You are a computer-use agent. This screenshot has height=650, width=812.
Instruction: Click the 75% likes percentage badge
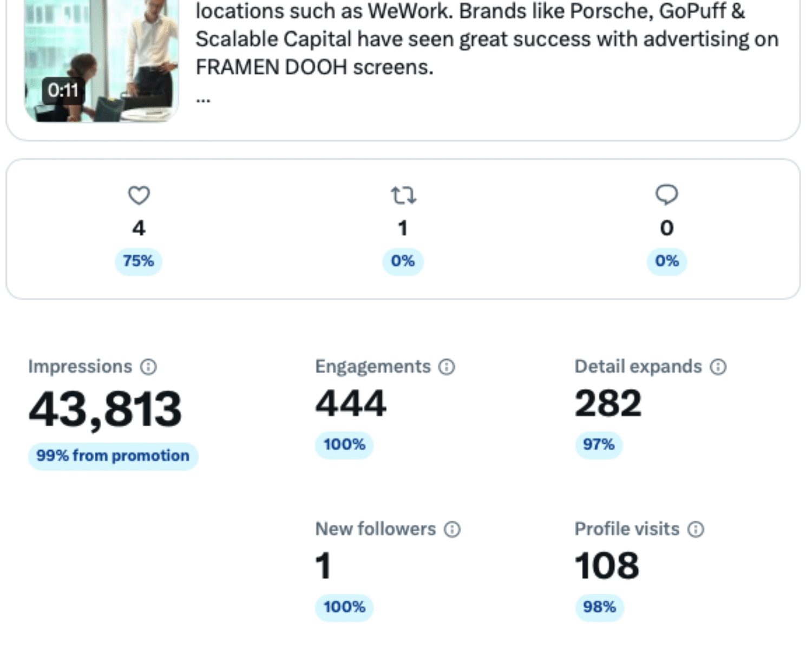[139, 261]
